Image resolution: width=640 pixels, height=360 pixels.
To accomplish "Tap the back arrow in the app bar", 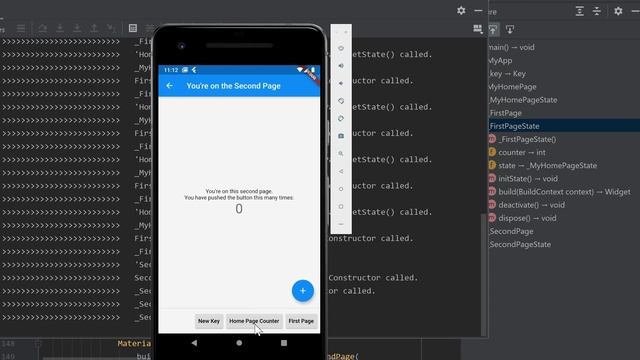I will tap(169, 86).
